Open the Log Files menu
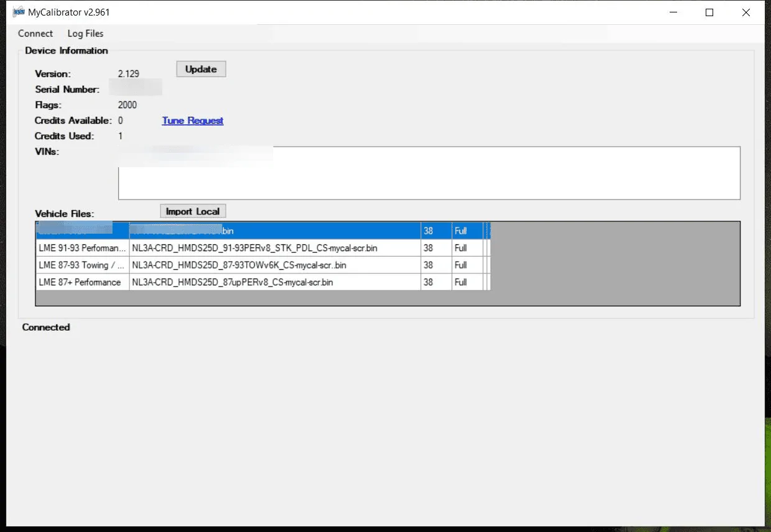Image resolution: width=771 pixels, height=532 pixels. [x=85, y=34]
